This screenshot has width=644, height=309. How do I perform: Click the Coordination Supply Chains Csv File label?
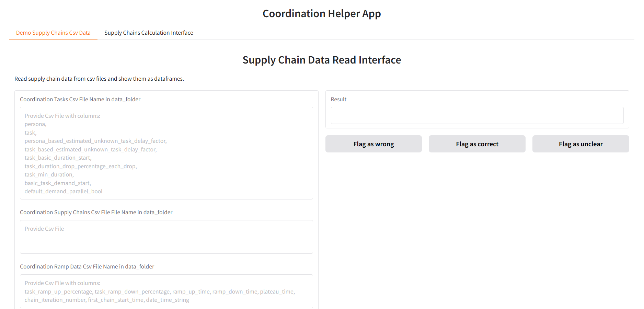point(96,213)
